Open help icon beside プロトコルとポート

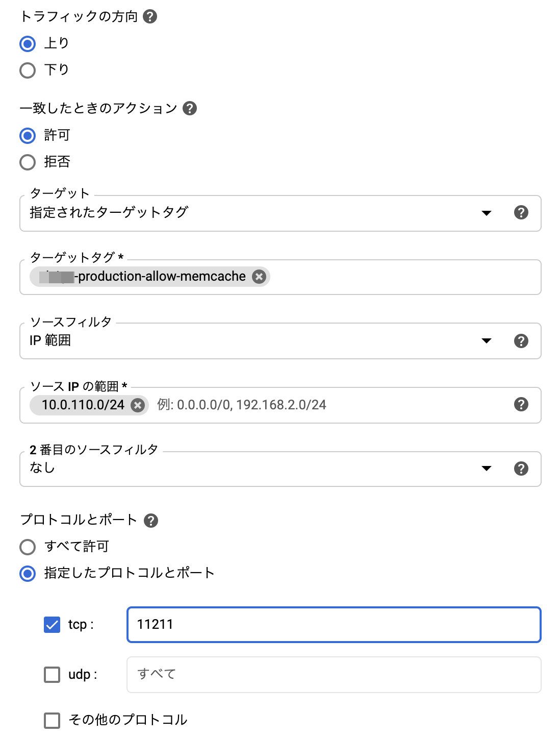pos(151,521)
